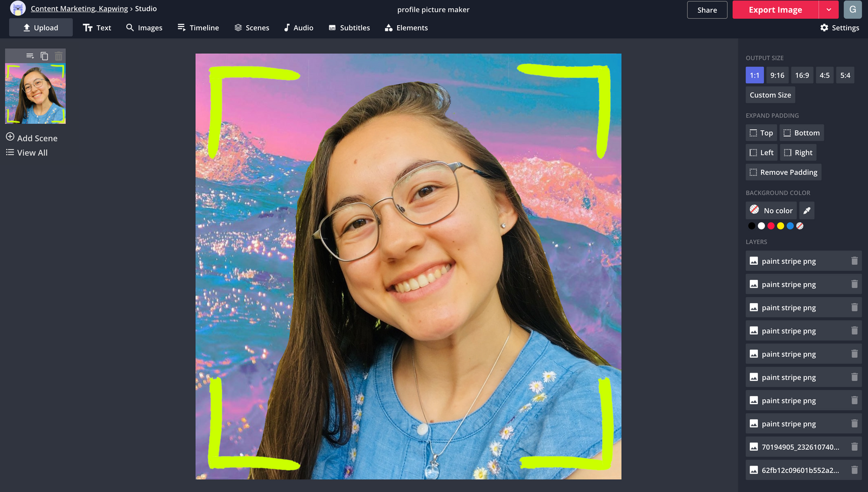Open the Timeline view
The width and height of the screenshot is (868, 492).
tap(198, 28)
